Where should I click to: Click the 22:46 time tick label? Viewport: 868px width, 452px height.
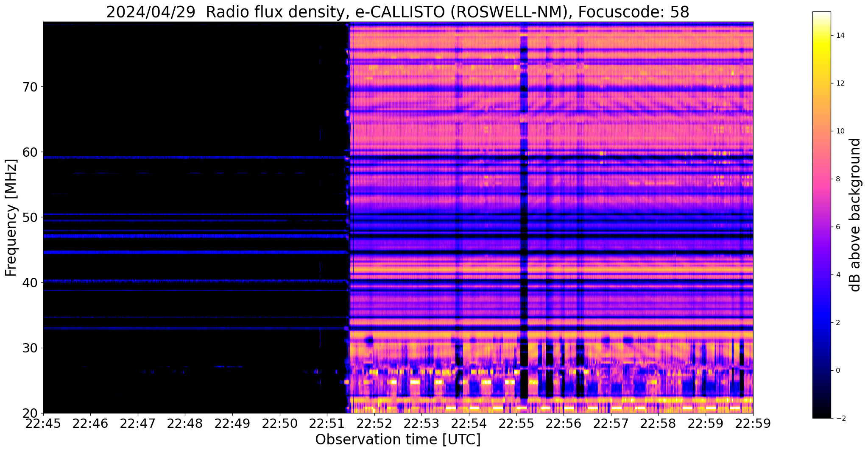[90, 423]
